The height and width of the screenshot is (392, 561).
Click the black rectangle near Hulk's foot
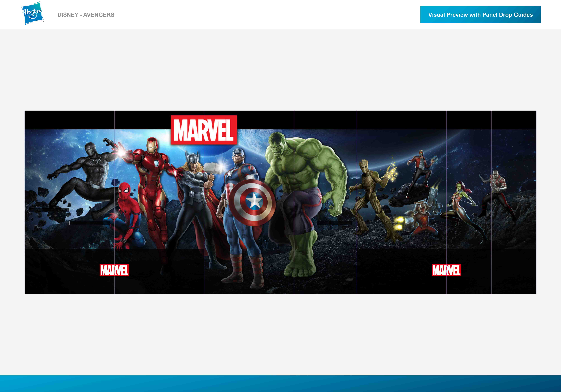click(x=334, y=223)
